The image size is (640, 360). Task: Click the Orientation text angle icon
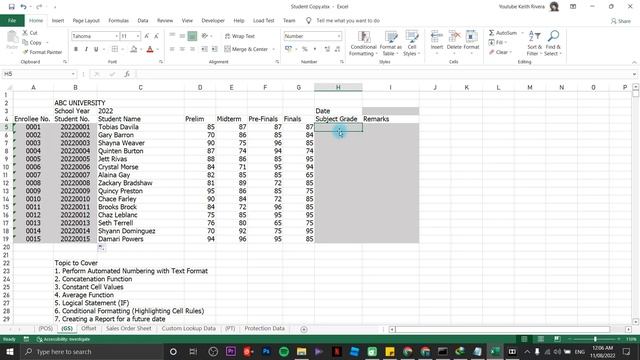coord(205,36)
